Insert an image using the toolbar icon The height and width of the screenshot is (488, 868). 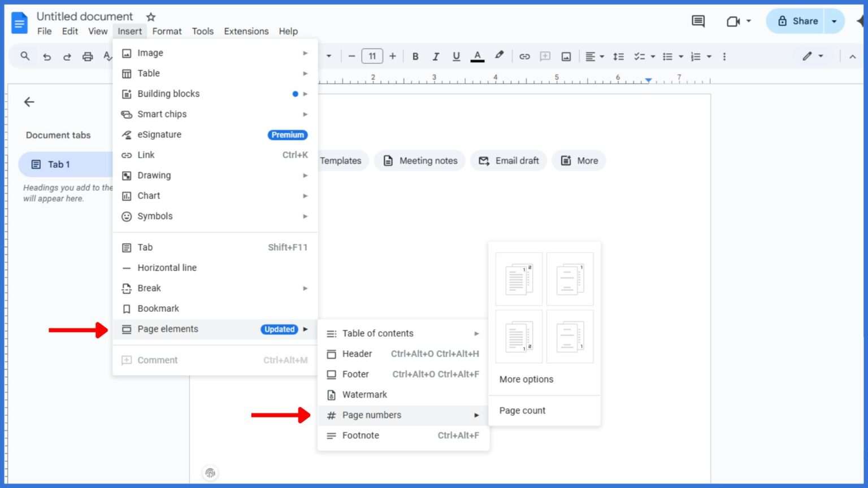566,56
